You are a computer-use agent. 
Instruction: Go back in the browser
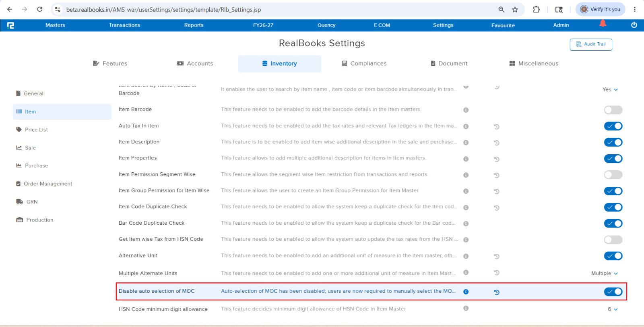[10, 9]
